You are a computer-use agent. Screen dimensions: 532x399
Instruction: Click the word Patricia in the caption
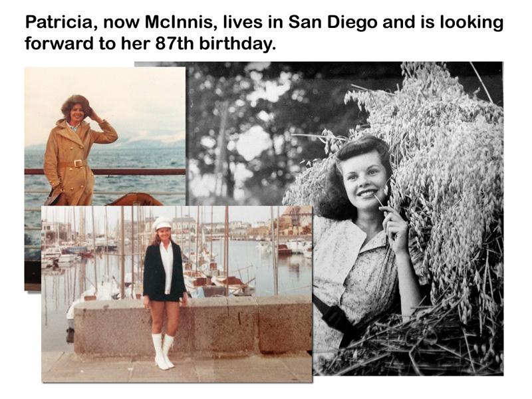pyautogui.click(x=59, y=22)
